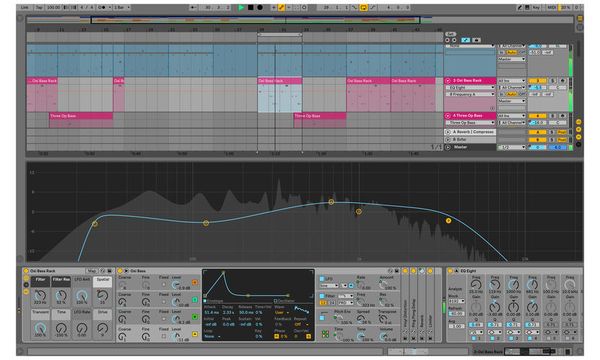Fold the 2 Oxi Bass Rack track
Screen dimensions: 600x360
tap(448, 81)
